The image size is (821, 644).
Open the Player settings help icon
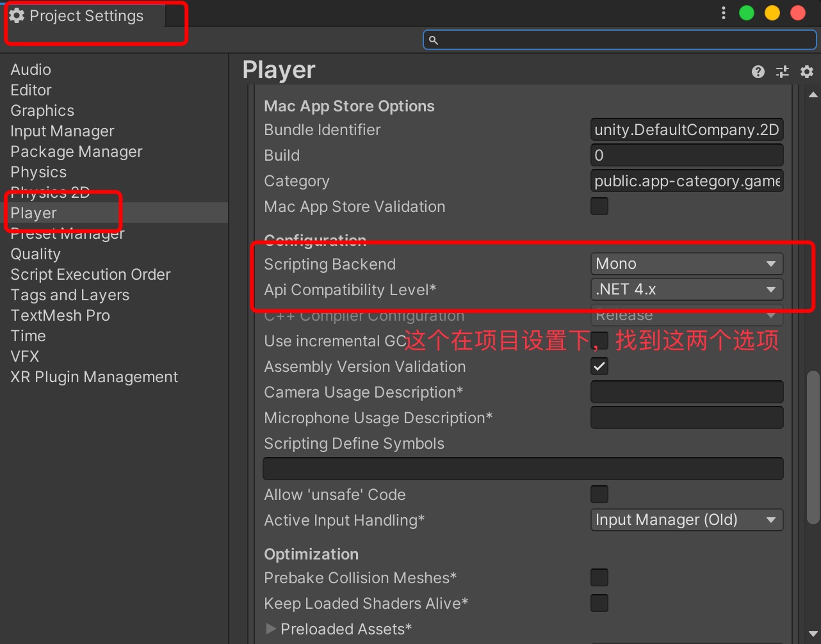(x=758, y=72)
